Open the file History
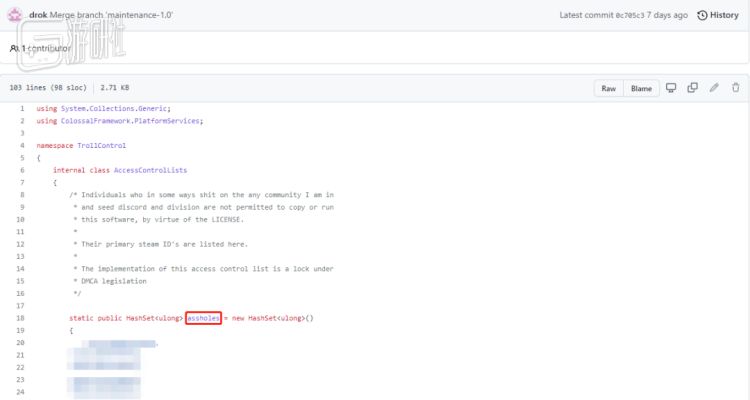 pos(718,15)
